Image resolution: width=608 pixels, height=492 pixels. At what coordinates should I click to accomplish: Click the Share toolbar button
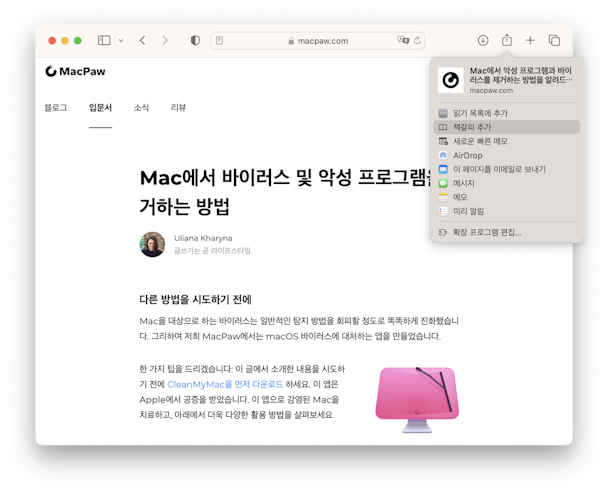[507, 40]
